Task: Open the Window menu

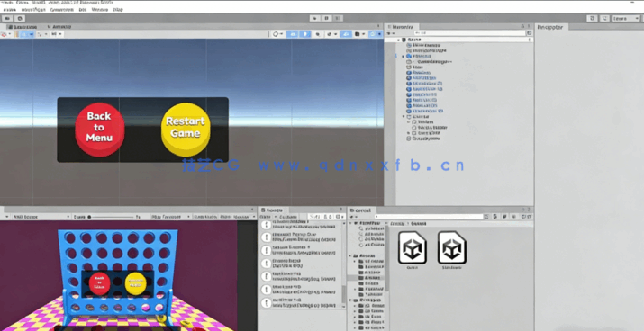Action: coord(100,9)
